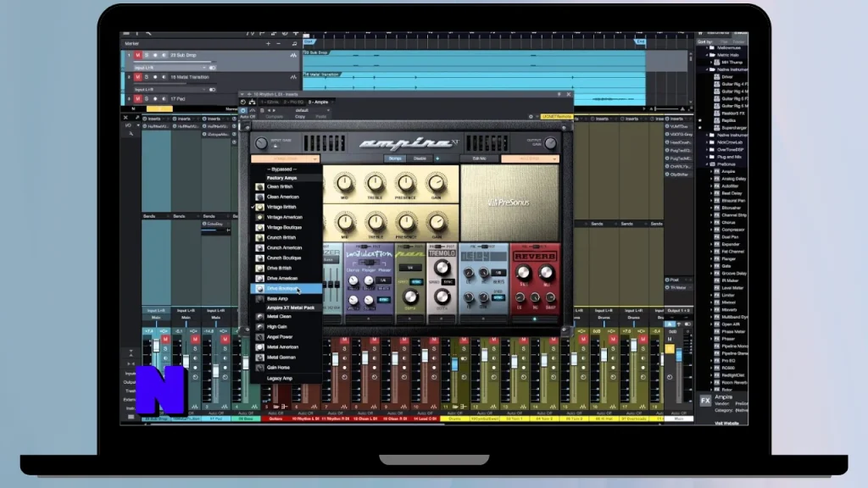This screenshot has height=488, width=868.
Task: Click the Stomps button in Ampire
Action: point(395,158)
